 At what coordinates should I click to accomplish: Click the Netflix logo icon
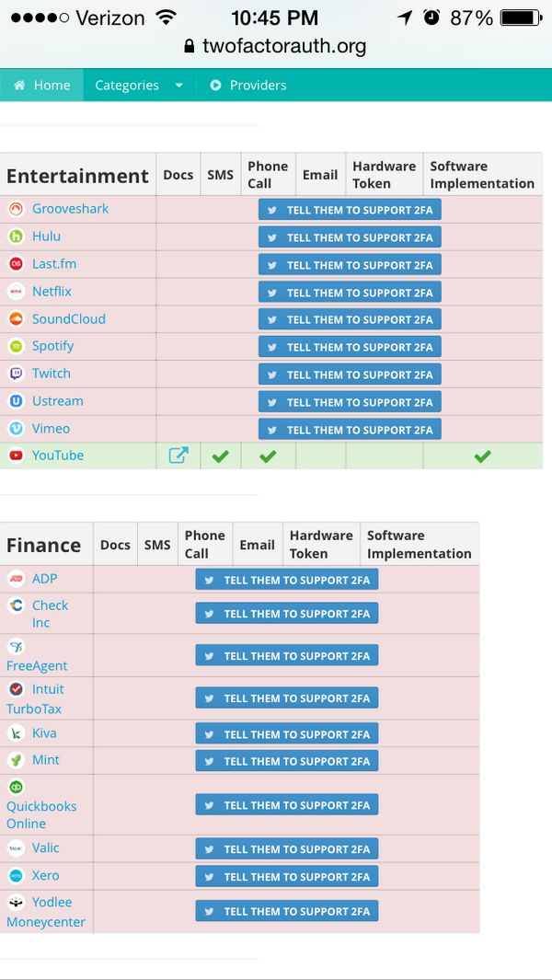[16, 292]
